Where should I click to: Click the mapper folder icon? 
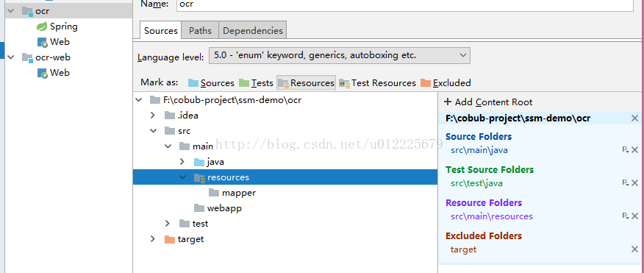(x=214, y=193)
